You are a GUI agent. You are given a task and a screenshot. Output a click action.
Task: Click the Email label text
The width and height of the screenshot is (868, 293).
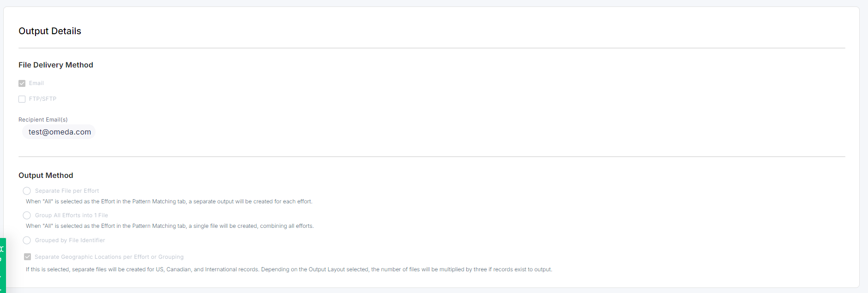tap(36, 83)
